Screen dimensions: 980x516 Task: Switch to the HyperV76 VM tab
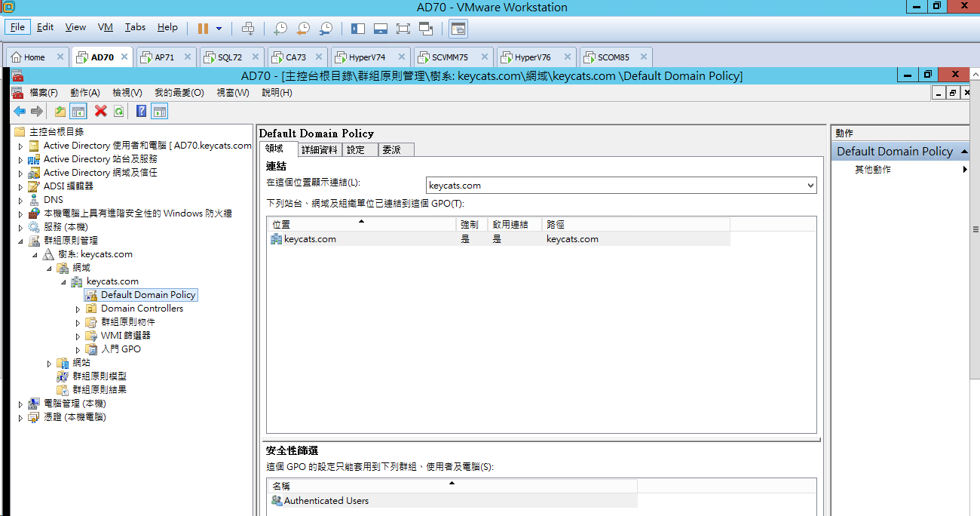click(533, 57)
